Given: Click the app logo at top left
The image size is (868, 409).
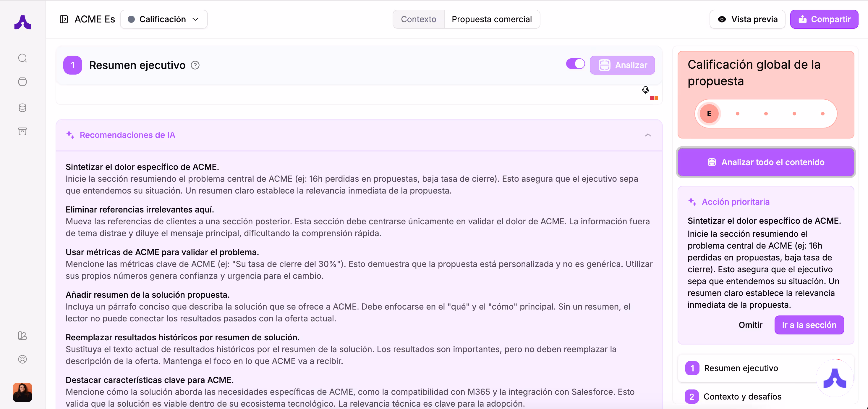Looking at the screenshot, I should 22,22.
